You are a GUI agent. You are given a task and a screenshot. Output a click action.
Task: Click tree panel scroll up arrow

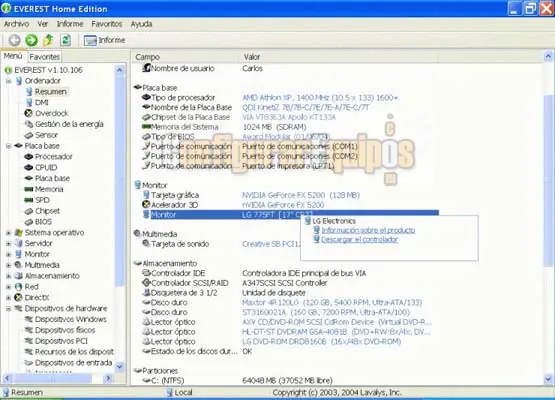click(x=120, y=70)
